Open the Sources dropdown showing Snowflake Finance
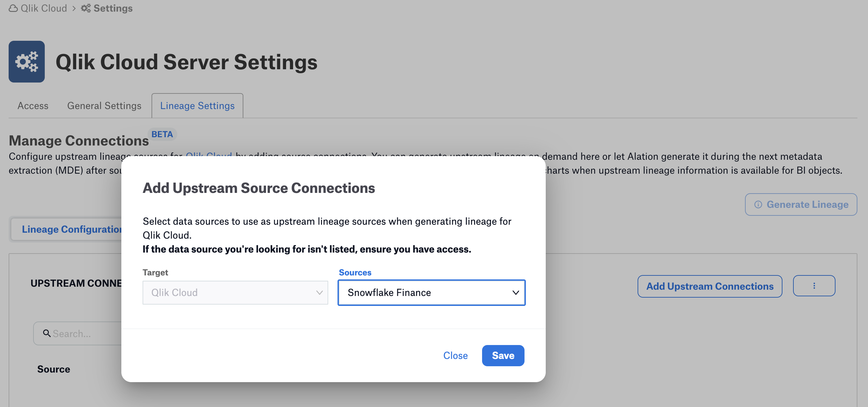The width and height of the screenshot is (868, 407). tap(431, 292)
